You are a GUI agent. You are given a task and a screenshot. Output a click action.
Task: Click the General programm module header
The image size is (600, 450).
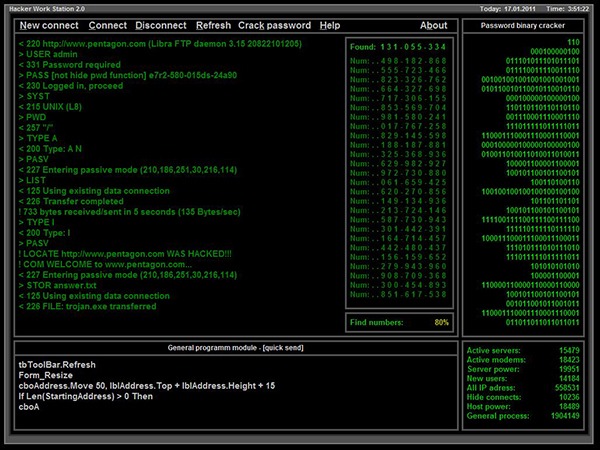(231, 346)
